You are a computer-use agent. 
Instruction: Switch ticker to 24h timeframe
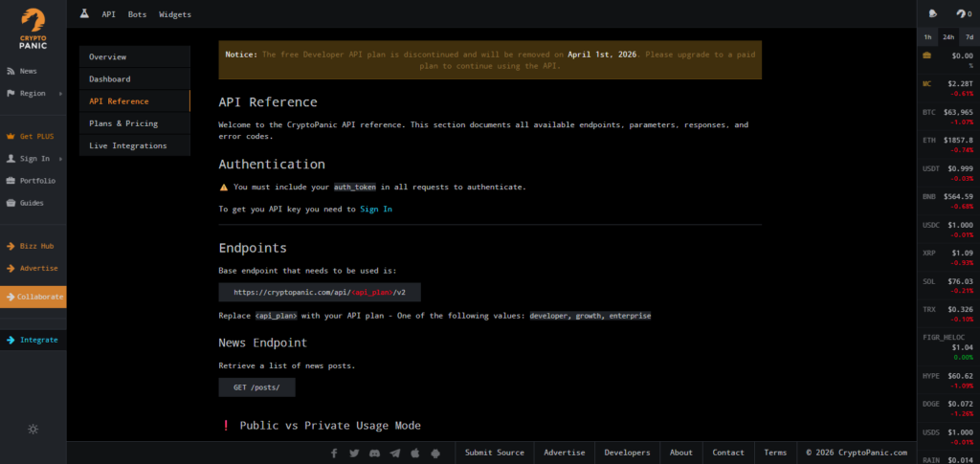(948, 37)
